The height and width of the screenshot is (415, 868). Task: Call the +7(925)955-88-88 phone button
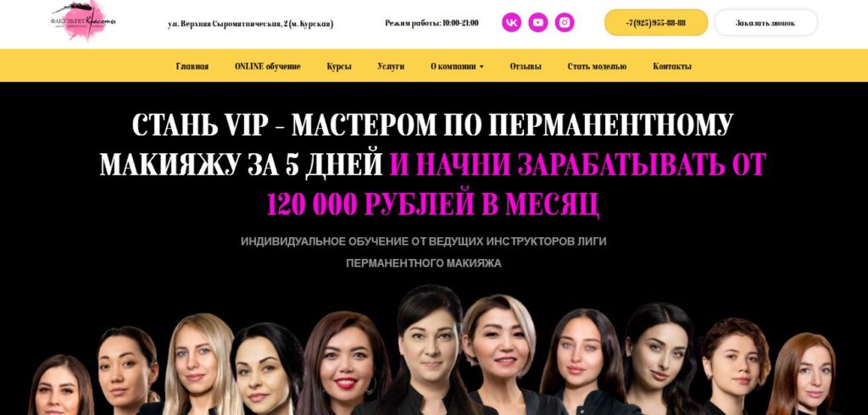coord(656,23)
